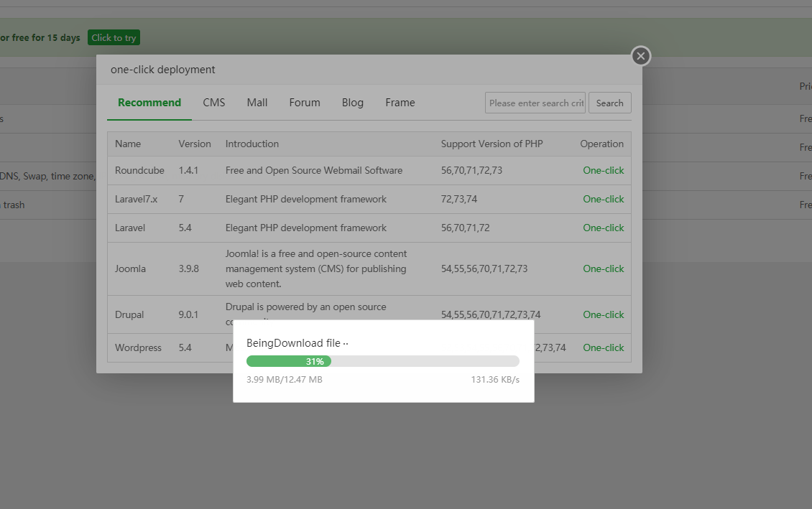This screenshot has height=509, width=812.
Task: Switch to the Recommend tab
Action: coord(149,103)
